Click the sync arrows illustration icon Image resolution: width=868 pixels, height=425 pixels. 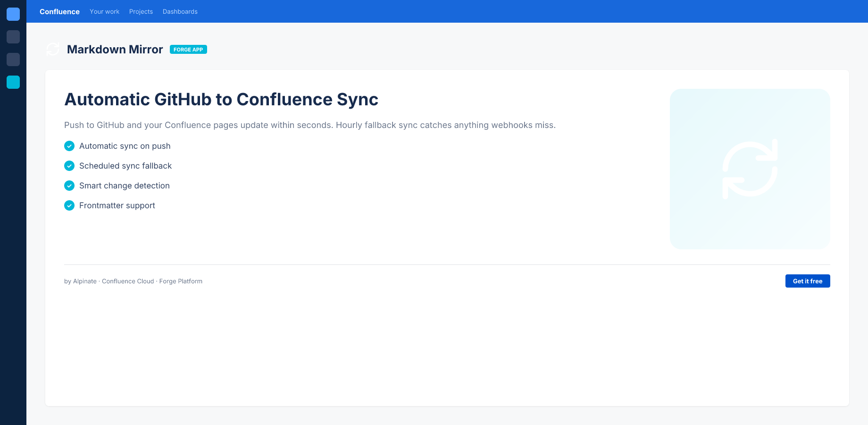tap(750, 169)
